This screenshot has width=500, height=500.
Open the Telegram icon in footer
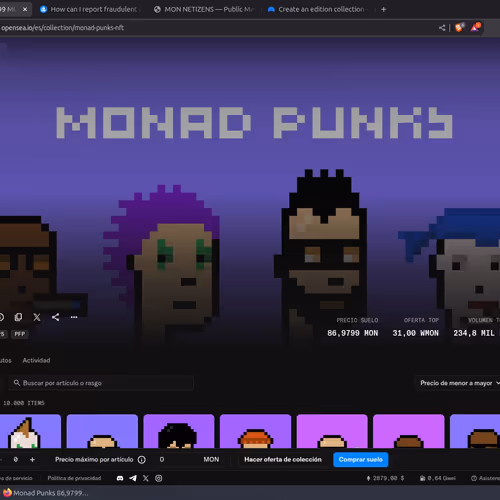coord(133,478)
